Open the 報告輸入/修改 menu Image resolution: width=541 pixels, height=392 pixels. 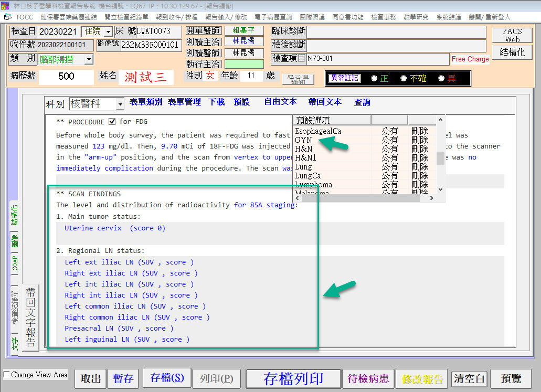pyautogui.click(x=226, y=17)
